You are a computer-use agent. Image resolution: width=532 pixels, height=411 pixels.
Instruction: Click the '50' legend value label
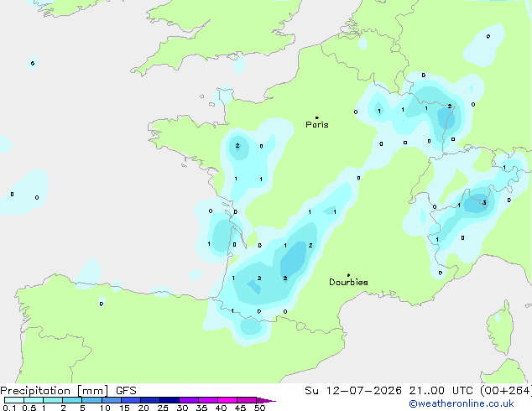pyautogui.click(x=259, y=408)
